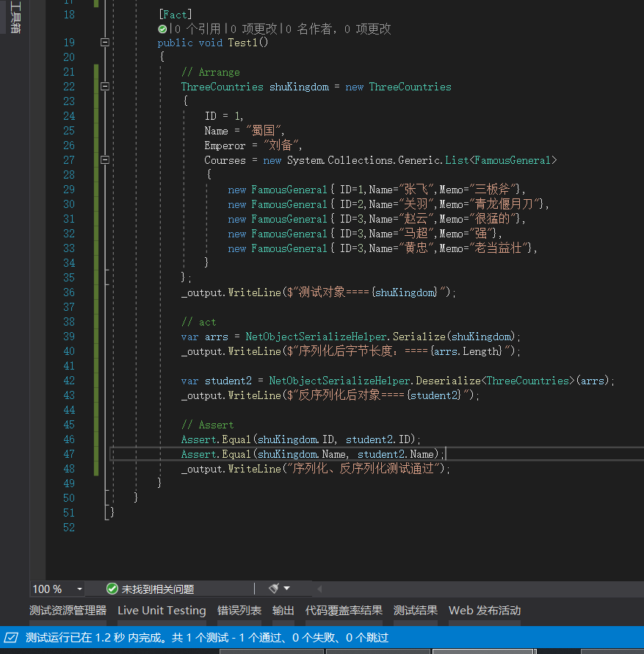Click the Test1 method name
Image resolution: width=644 pixels, height=654 pixels.
click(x=242, y=43)
